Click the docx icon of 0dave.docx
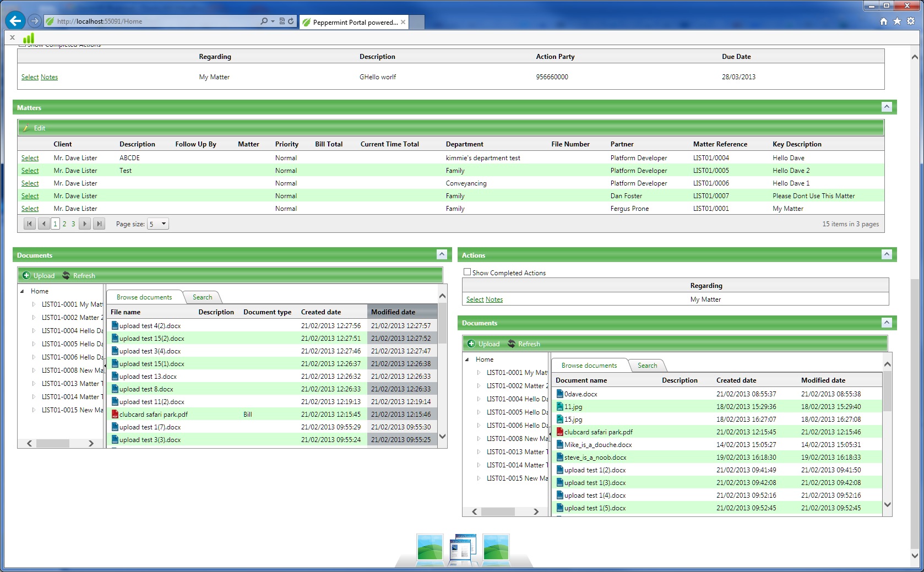Screen dimensions: 924x572 (560, 394)
